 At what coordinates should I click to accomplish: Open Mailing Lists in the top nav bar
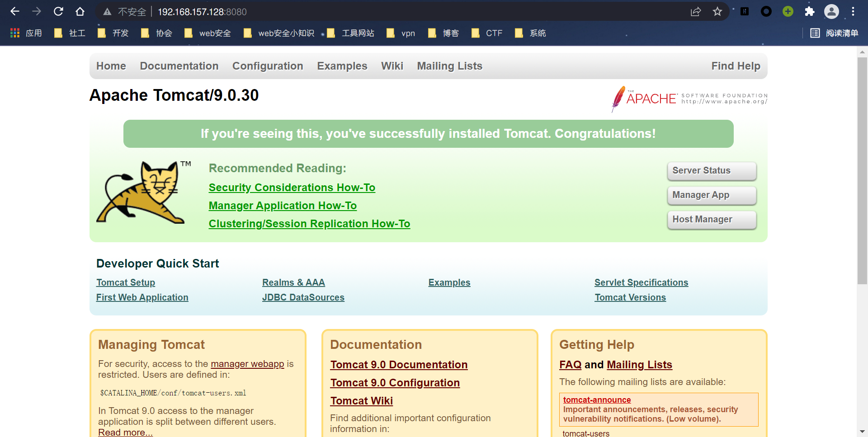click(x=450, y=66)
